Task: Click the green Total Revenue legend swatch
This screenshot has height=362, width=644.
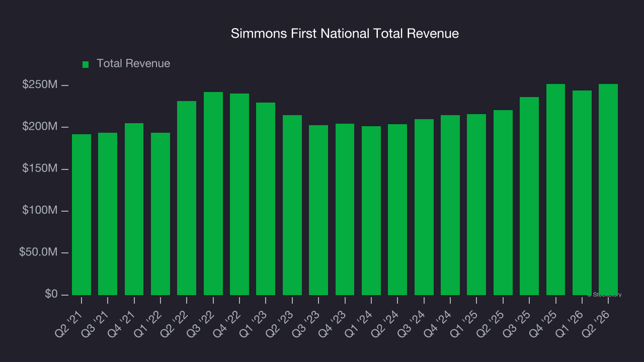Action: pyautogui.click(x=86, y=64)
